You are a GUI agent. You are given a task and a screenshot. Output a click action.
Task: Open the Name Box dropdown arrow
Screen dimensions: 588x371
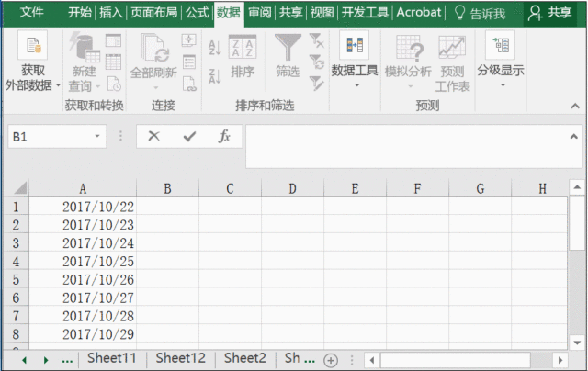[97, 136]
